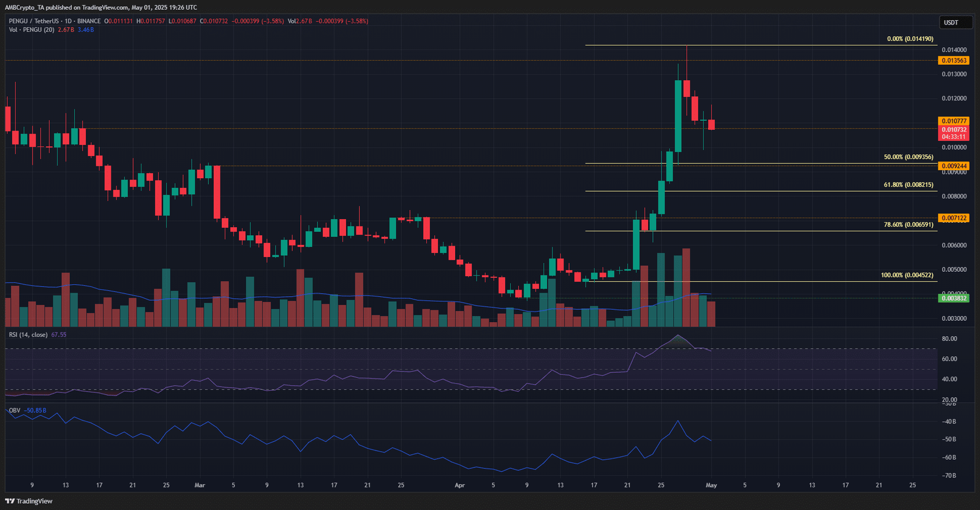Screen dimensions: 980x510
Task: Click the orange 0.009244 price tag
Action: click(954, 166)
